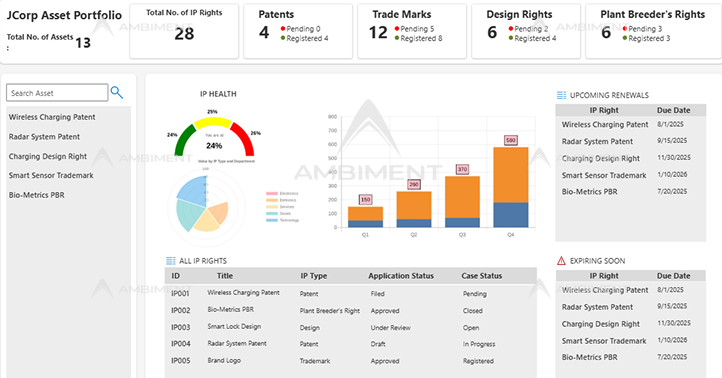
Task: Click the blue slice of the polar chart
Action: click(x=193, y=191)
